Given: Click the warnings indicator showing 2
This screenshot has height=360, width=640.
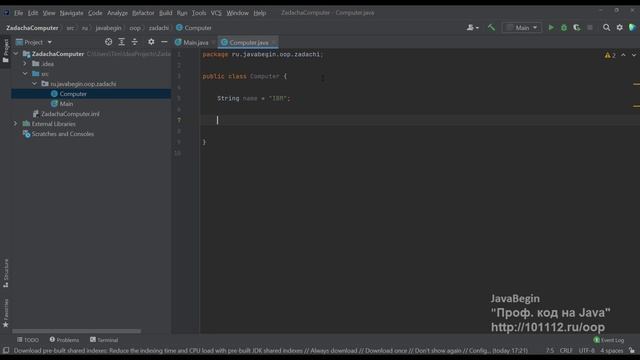Looking at the screenshot, I should [610, 55].
